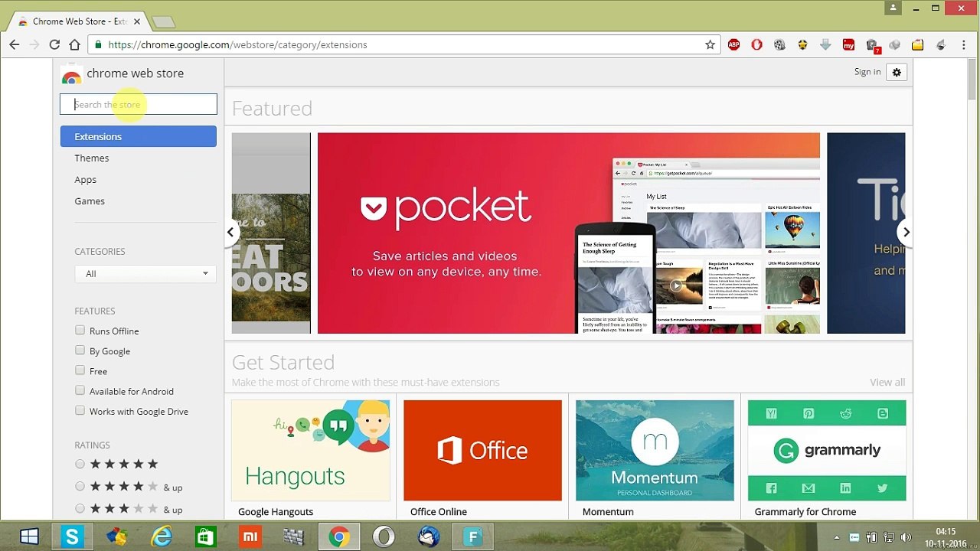Open the Grammarly for Chrome title link

805,511
